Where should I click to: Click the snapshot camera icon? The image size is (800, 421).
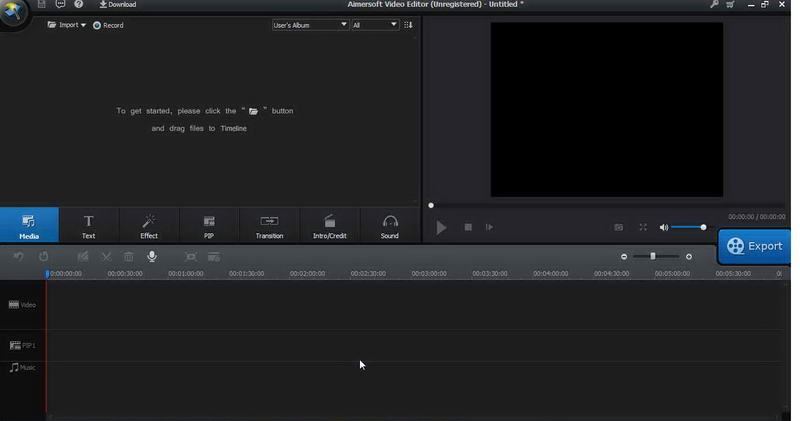(618, 227)
